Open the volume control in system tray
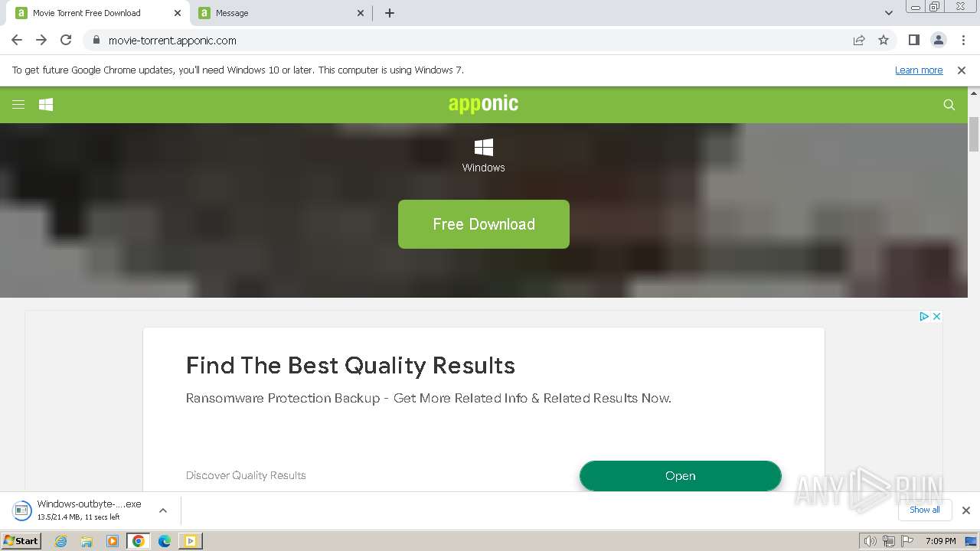 point(871,541)
